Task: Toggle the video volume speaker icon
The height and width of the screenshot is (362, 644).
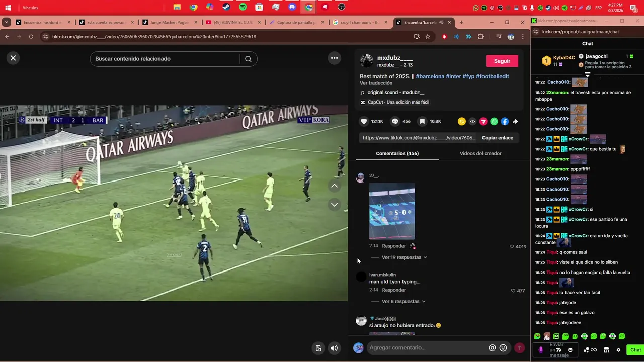Action: point(334,348)
